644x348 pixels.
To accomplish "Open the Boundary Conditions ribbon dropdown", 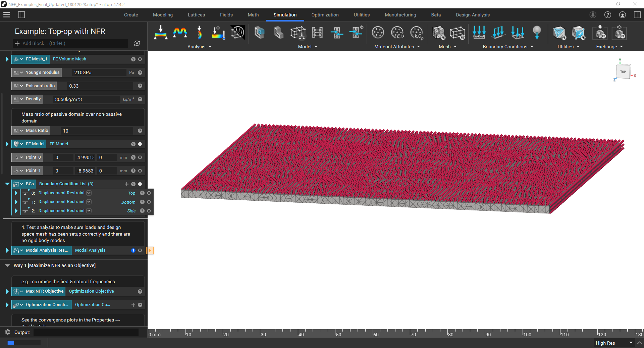I will pos(532,47).
